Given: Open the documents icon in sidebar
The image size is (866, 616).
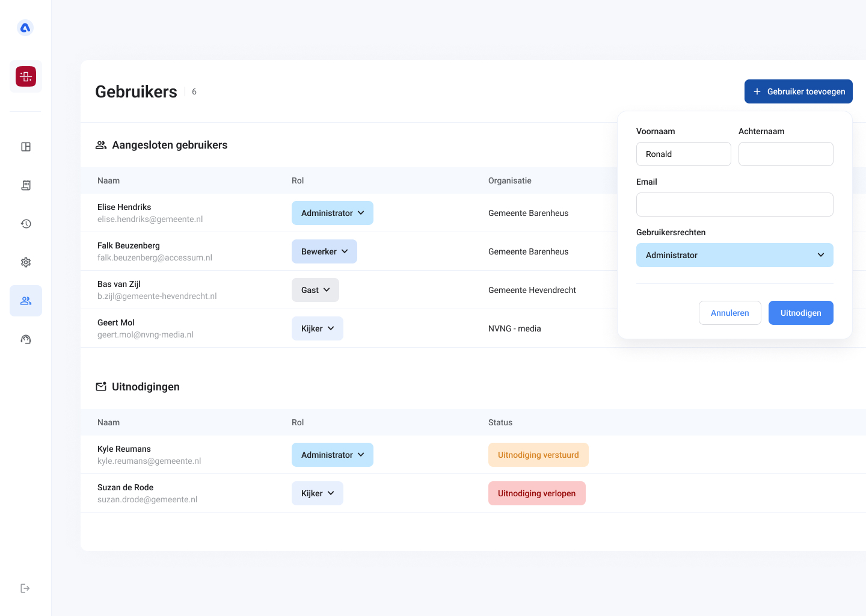Looking at the screenshot, I should (x=26, y=185).
